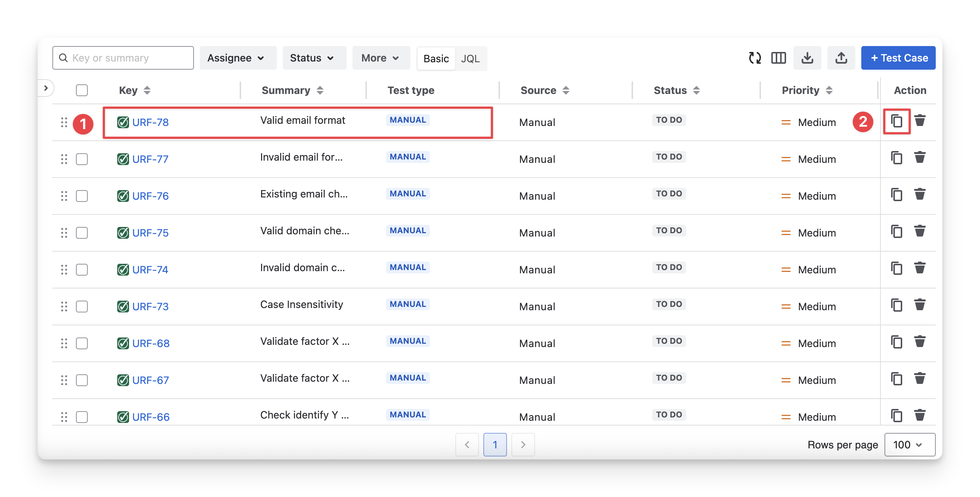The width and height of the screenshot is (980, 497).
Task: Clone test case URF-78 with copy icon
Action: pyautogui.click(x=896, y=121)
